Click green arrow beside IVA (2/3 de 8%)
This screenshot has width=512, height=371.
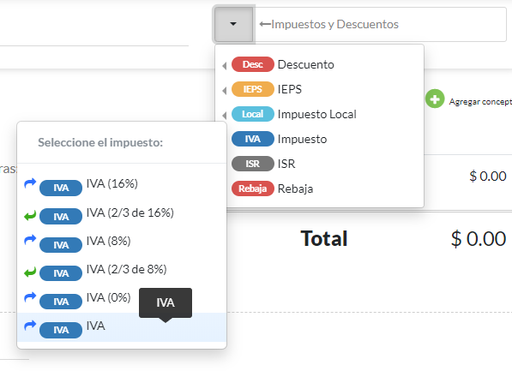pyautogui.click(x=30, y=273)
